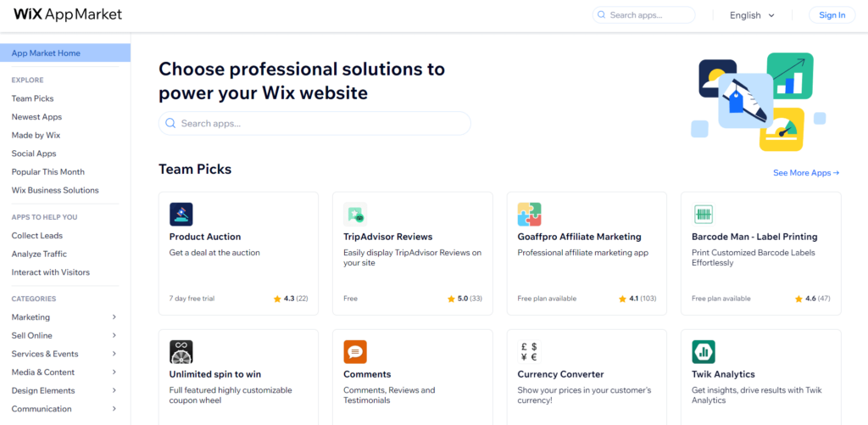
Task: Click the magnifier icon in header search
Action: [x=601, y=15]
